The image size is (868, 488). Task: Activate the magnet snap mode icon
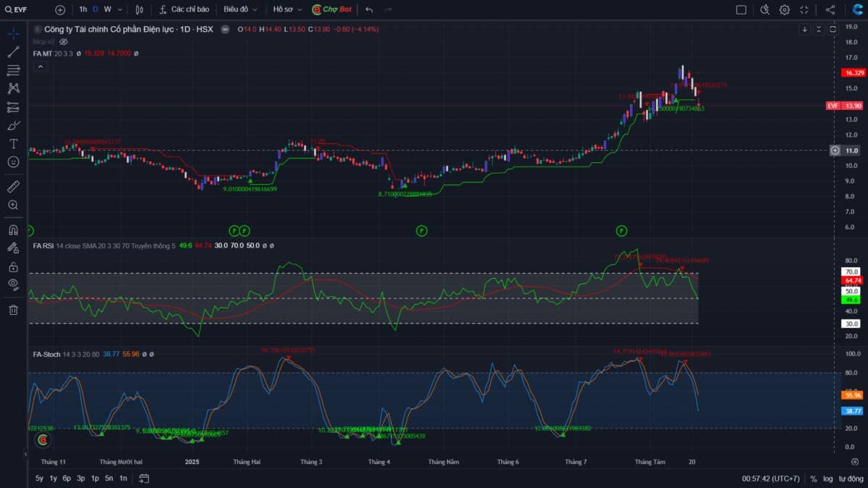(13, 230)
